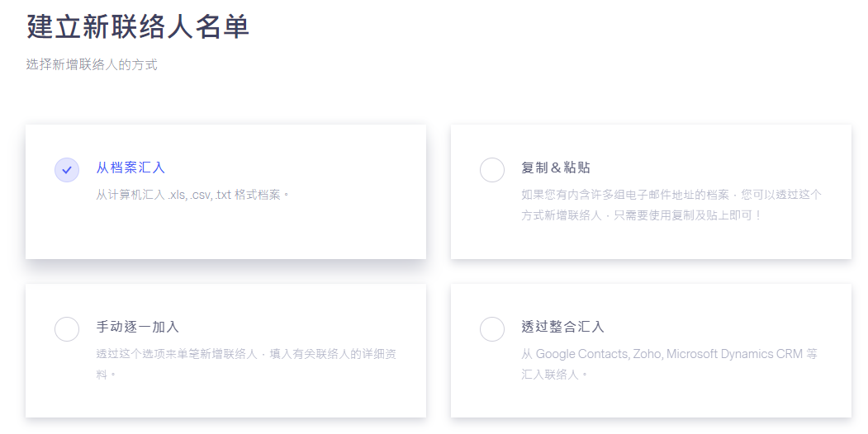Open the 手动逐一加入 option title
The image size is (868, 434).
pyautogui.click(x=138, y=327)
